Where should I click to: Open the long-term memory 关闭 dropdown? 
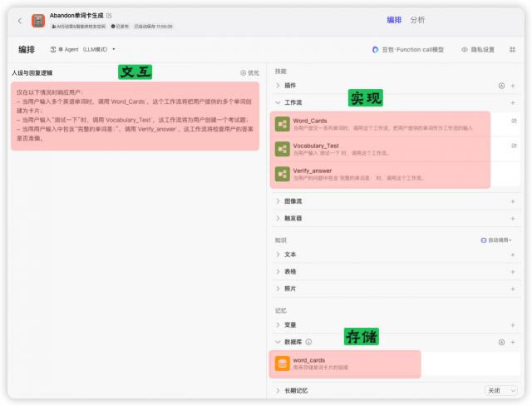click(x=500, y=390)
